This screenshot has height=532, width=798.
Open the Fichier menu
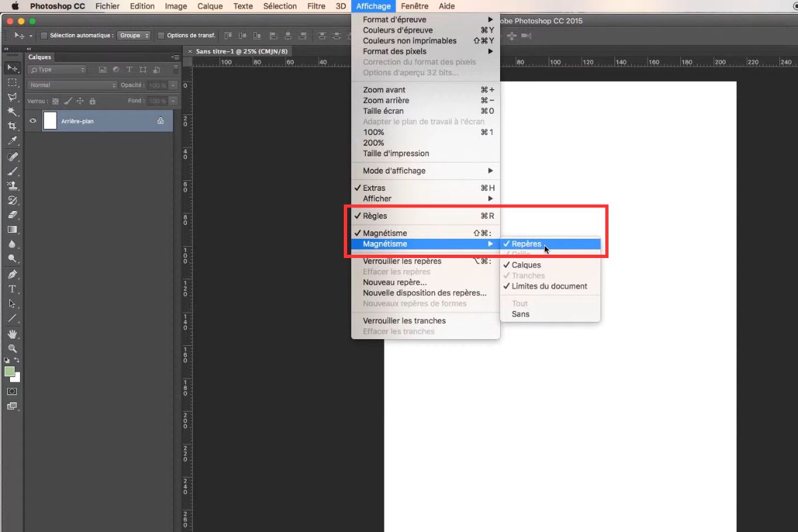pyautogui.click(x=108, y=6)
